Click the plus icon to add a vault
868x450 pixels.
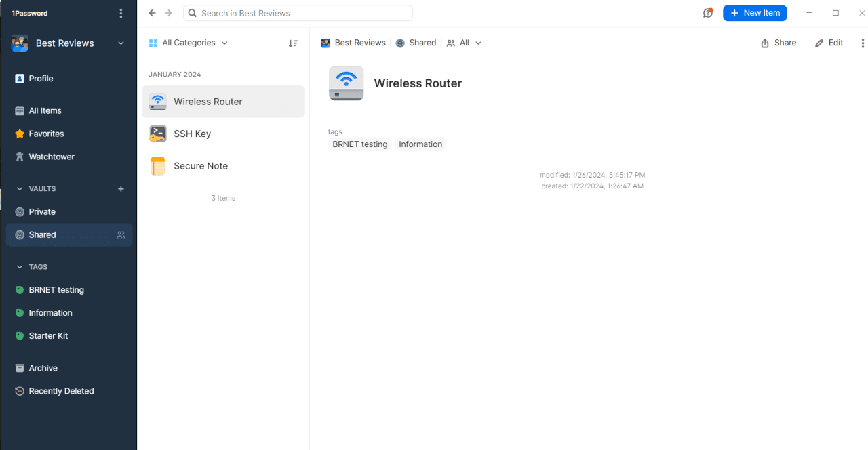(x=121, y=189)
